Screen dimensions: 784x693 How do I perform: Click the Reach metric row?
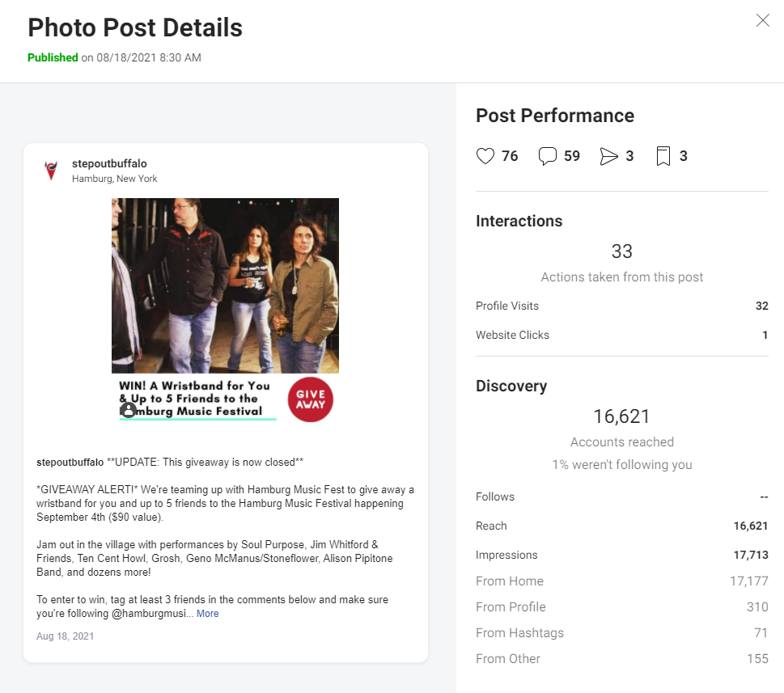tap(622, 526)
